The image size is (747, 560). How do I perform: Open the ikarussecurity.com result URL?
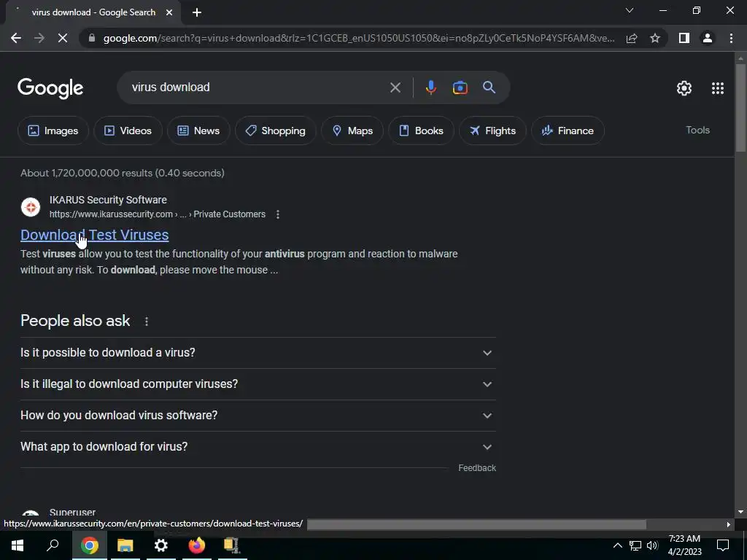pyautogui.click(x=158, y=214)
